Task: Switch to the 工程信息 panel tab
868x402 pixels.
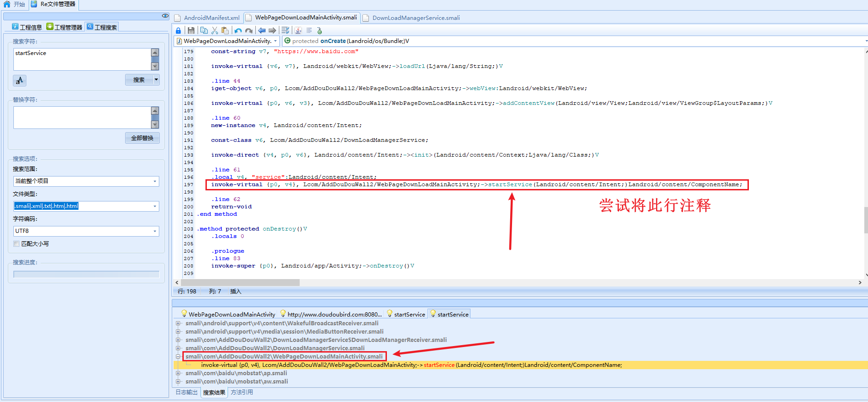Action: tap(27, 27)
